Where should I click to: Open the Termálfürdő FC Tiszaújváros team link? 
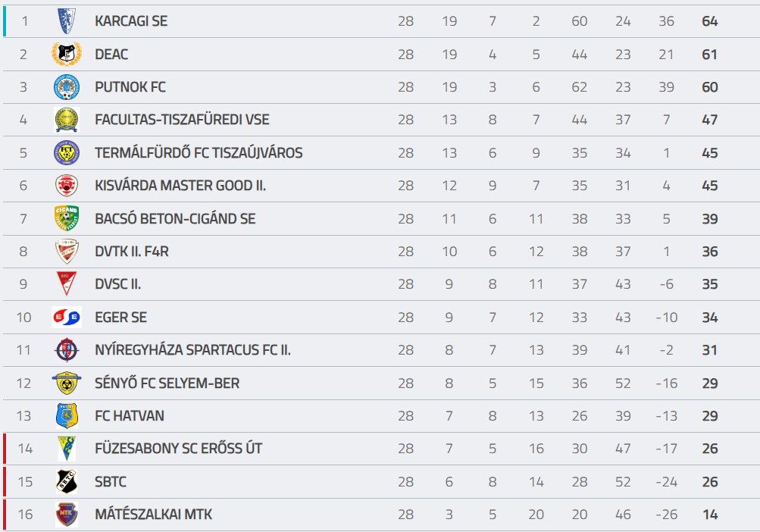[x=199, y=153]
